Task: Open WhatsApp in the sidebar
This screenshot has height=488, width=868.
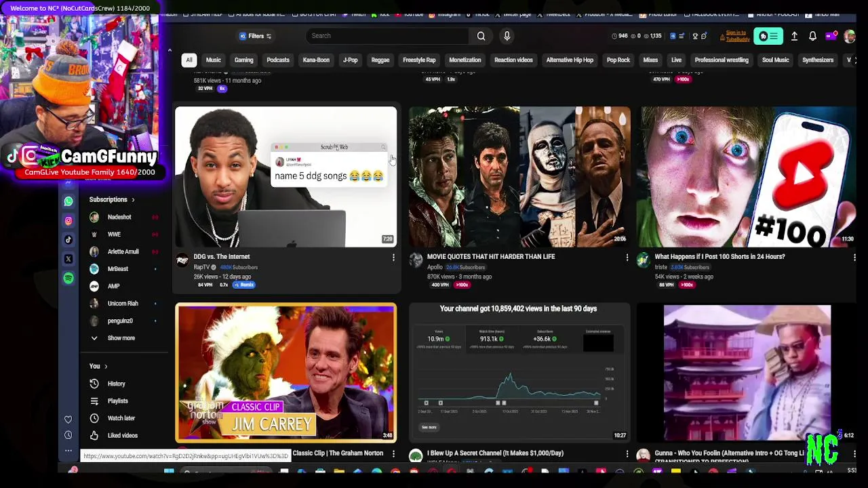Action: point(68,201)
